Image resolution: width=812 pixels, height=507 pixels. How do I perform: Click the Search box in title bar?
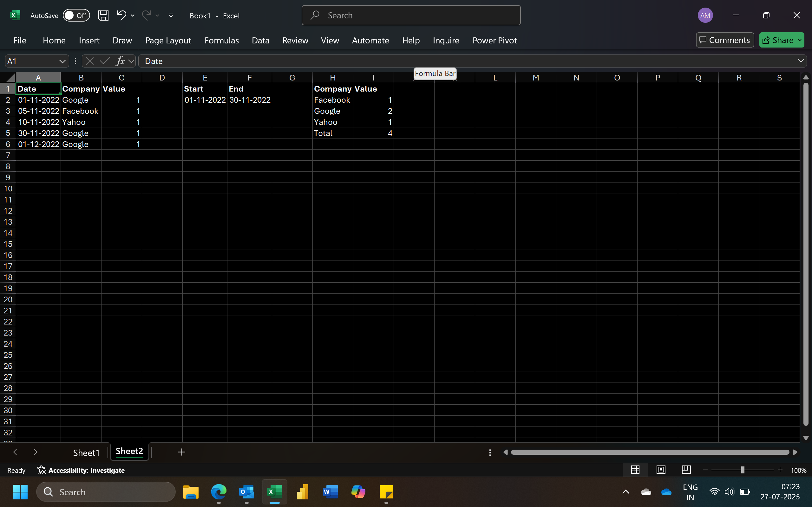pyautogui.click(x=411, y=16)
